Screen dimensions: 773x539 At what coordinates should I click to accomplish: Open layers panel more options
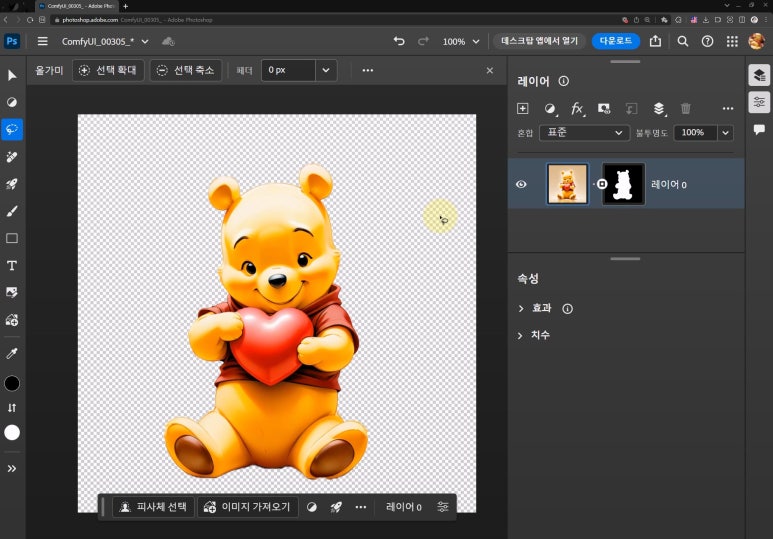728,108
